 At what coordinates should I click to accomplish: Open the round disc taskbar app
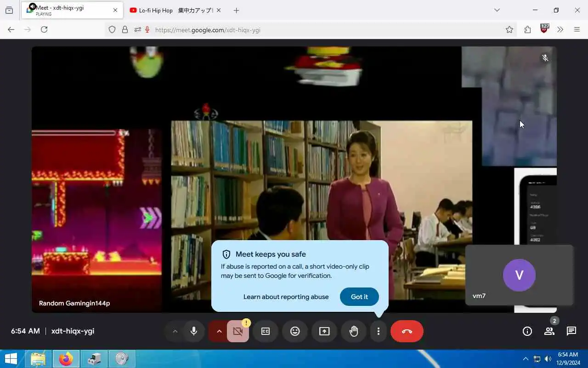(122, 359)
